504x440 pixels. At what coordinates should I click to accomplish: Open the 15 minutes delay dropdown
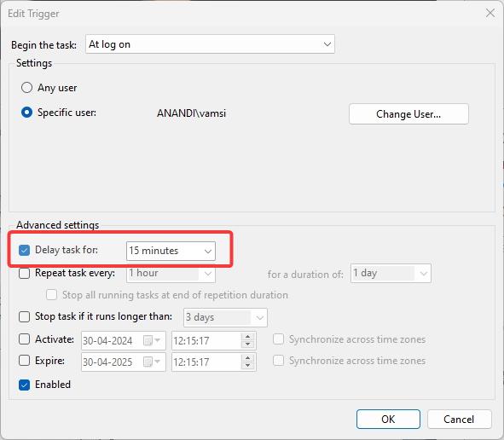[171, 251]
